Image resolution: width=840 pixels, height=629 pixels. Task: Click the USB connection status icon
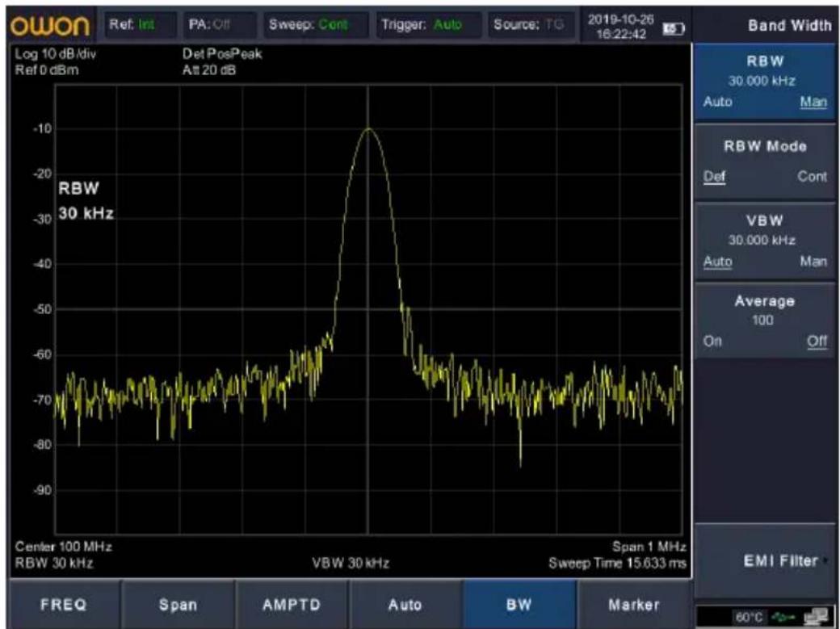(x=782, y=617)
